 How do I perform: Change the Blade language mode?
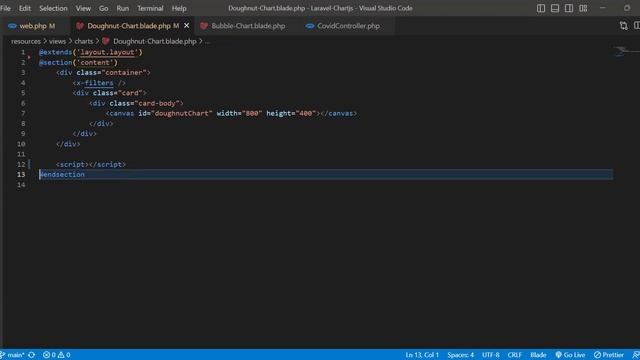coord(538,355)
